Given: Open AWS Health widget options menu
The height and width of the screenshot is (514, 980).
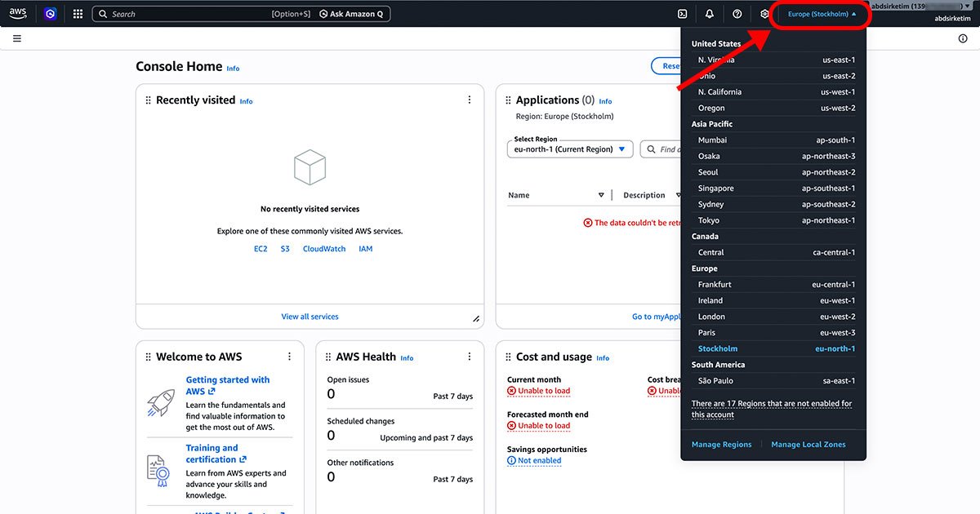Looking at the screenshot, I should tap(470, 357).
